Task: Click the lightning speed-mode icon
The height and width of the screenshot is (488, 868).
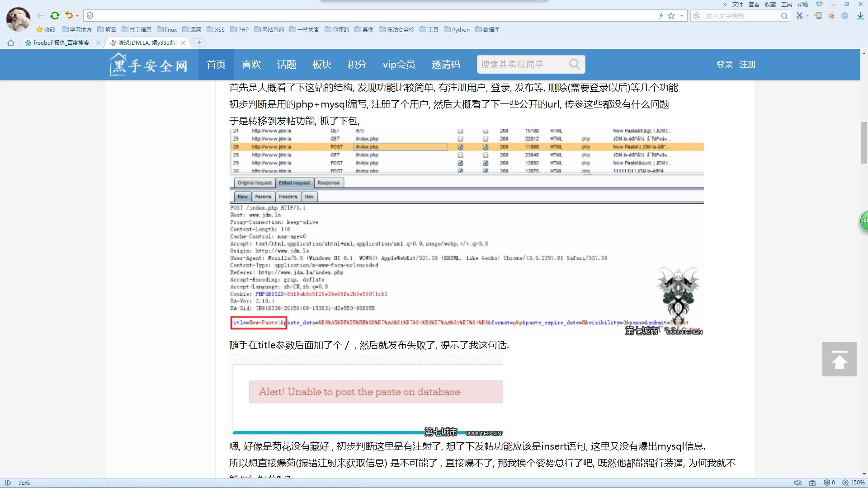Action: click(x=660, y=16)
